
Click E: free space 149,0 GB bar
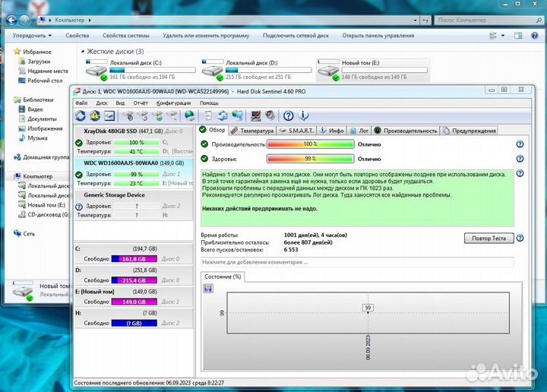point(134,302)
